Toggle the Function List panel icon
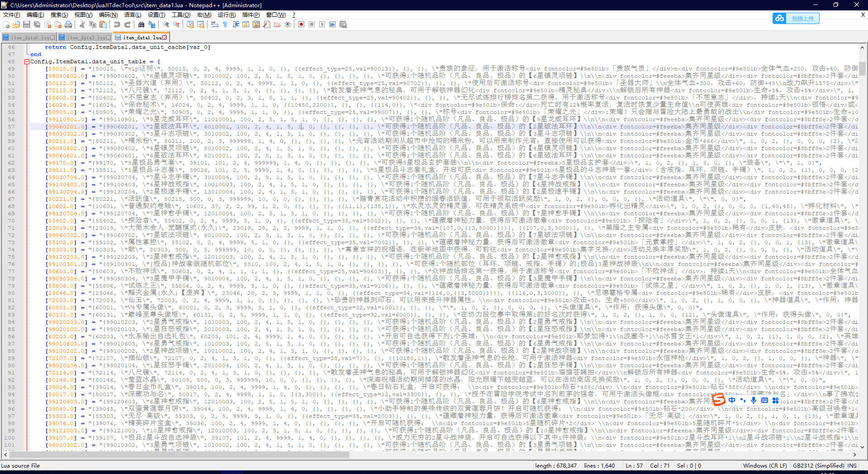The height and width of the screenshot is (474, 868). 267,24
